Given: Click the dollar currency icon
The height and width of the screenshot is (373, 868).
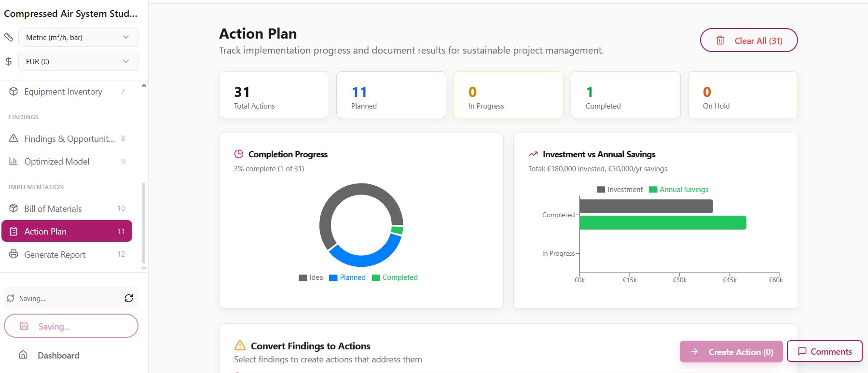Looking at the screenshot, I should [x=9, y=61].
